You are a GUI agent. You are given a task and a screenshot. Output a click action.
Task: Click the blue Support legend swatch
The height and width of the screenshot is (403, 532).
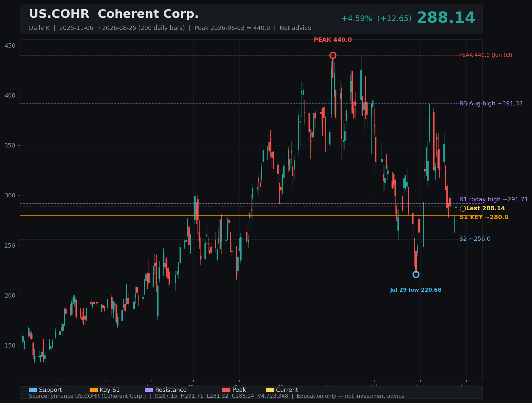33,390
